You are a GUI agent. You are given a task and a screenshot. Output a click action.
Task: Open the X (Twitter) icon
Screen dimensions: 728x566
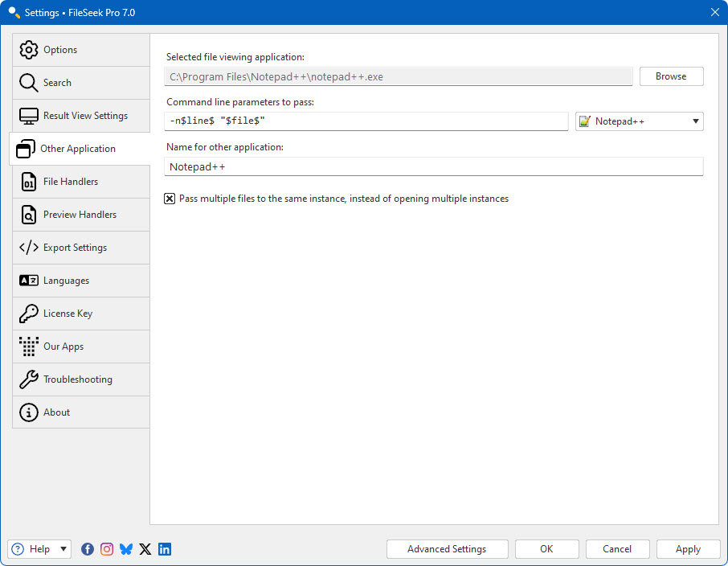click(x=145, y=549)
